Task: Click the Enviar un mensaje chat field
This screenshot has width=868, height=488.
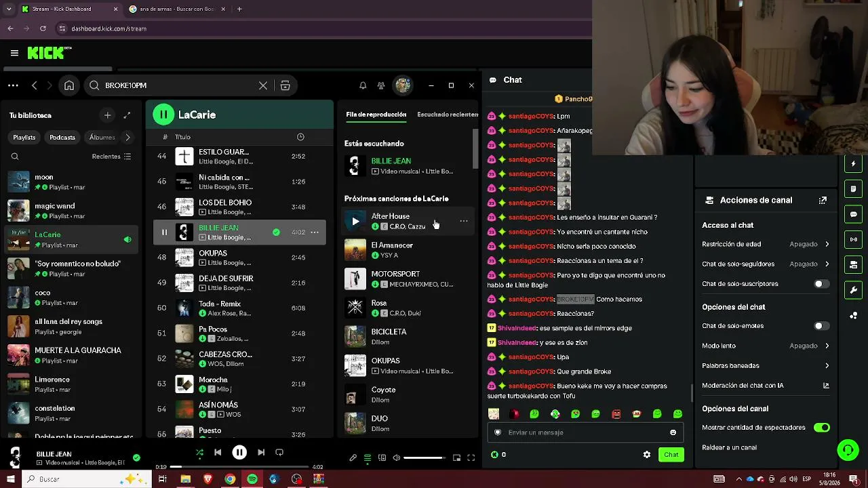Action: 585,432
